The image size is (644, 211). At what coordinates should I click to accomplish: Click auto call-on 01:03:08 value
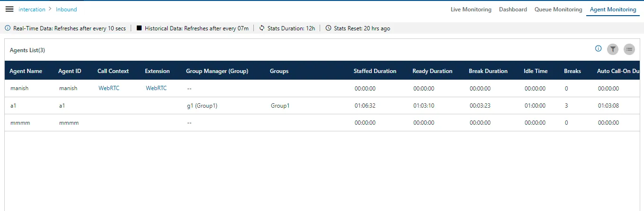click(x=608, y=106)
